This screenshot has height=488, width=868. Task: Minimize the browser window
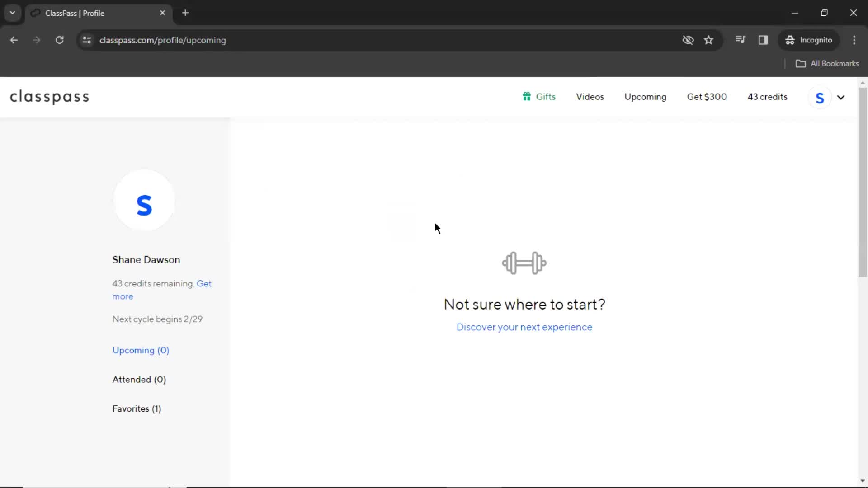pos(795,13)
